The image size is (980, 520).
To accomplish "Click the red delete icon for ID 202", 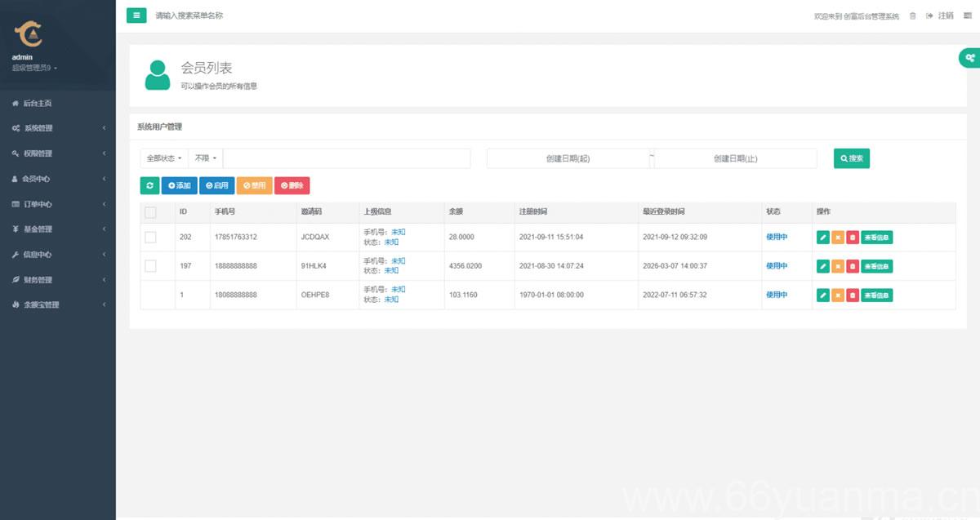I will [852, 238].
